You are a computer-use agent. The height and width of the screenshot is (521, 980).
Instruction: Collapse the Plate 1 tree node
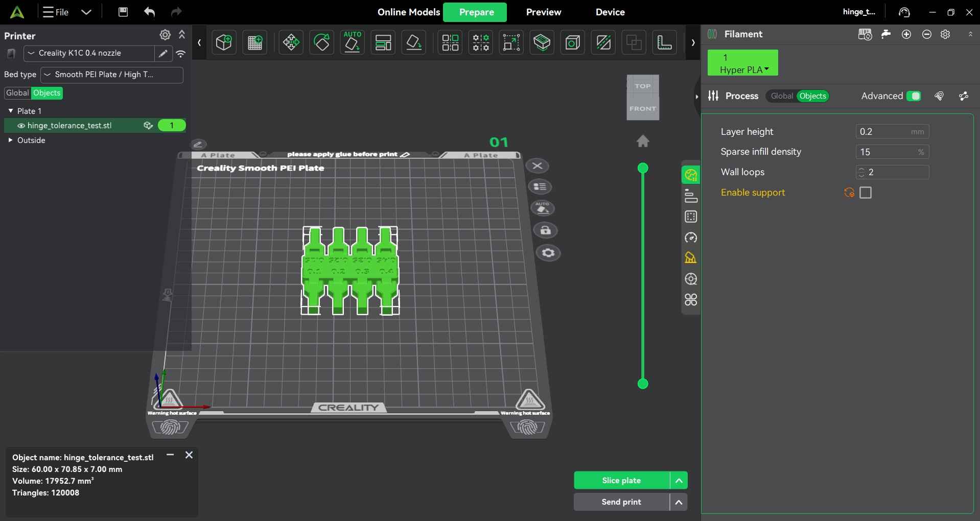coord(11,111)
